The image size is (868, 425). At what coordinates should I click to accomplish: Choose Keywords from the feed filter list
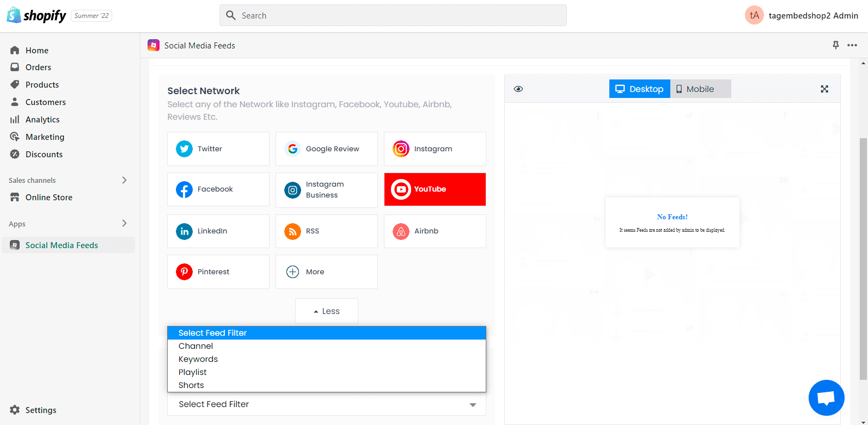pyautogui.click(x=326, y=359)
